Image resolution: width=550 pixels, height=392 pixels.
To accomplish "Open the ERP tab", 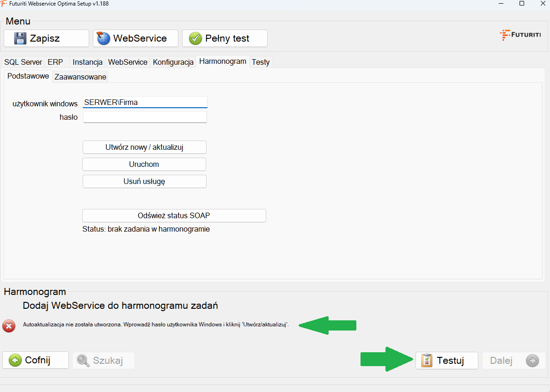I will point(55,62).
